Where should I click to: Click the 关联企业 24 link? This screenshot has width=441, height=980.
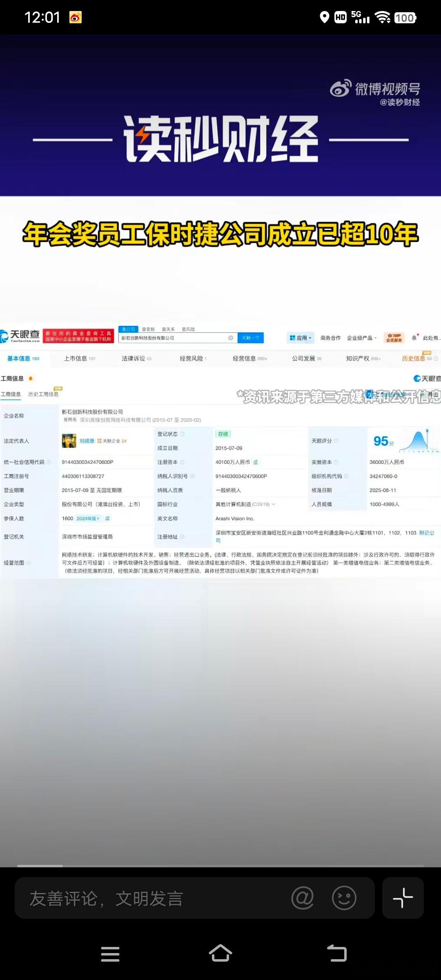pyautogui.click(x=112, y=441)
